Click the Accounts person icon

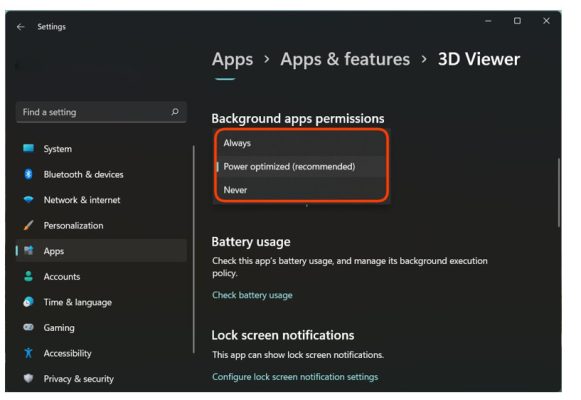click(29, 276)
